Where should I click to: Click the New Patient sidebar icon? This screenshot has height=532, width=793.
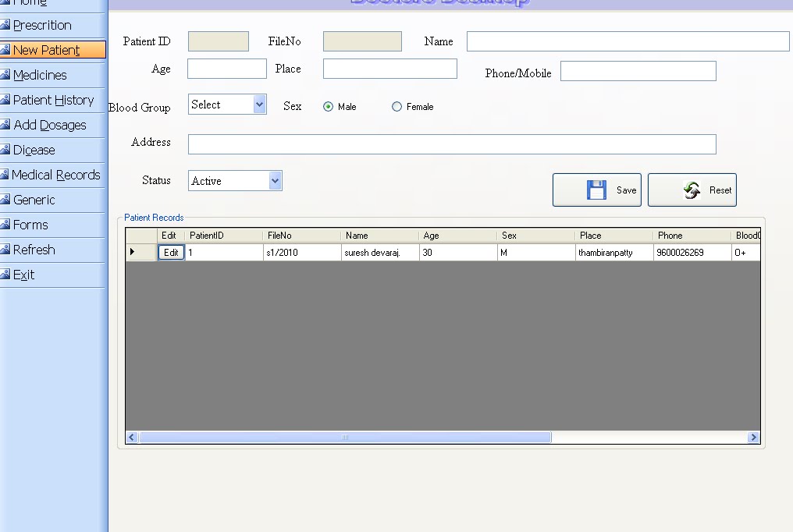point(6,50)
